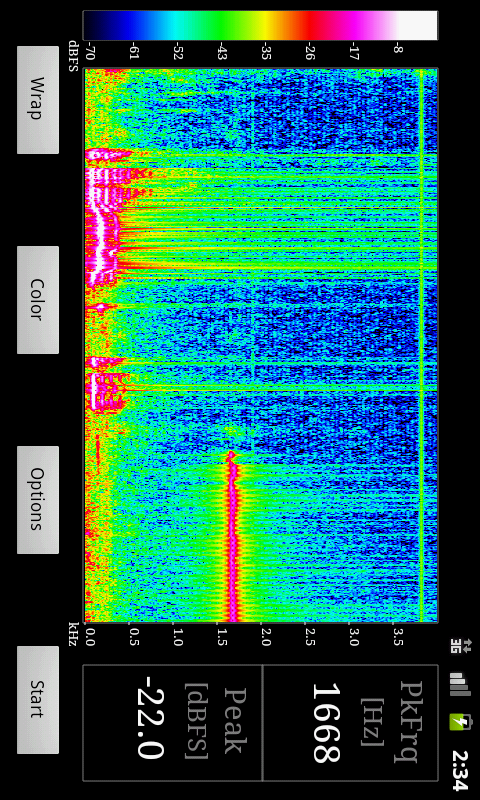This screenshot has width=480, height=800.
Task: Click the red 1668 Hz tone band in spectrogram
Action: click(233, 536)
